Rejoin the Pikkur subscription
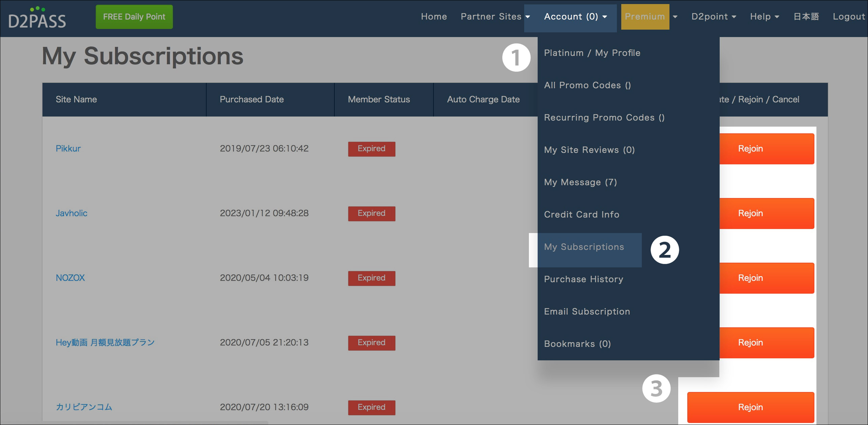868x425 pixels. (x=767, y=149)
